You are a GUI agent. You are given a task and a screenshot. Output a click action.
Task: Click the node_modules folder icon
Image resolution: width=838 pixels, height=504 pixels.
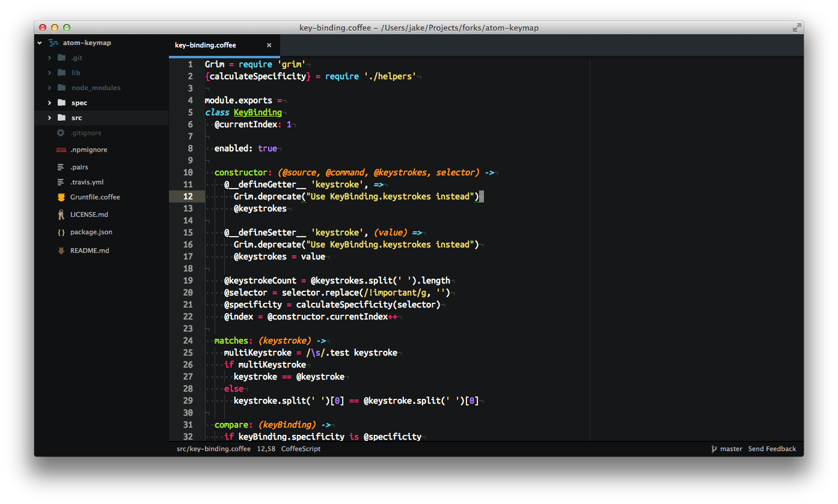pyautogui.click(x=61, y=88)
